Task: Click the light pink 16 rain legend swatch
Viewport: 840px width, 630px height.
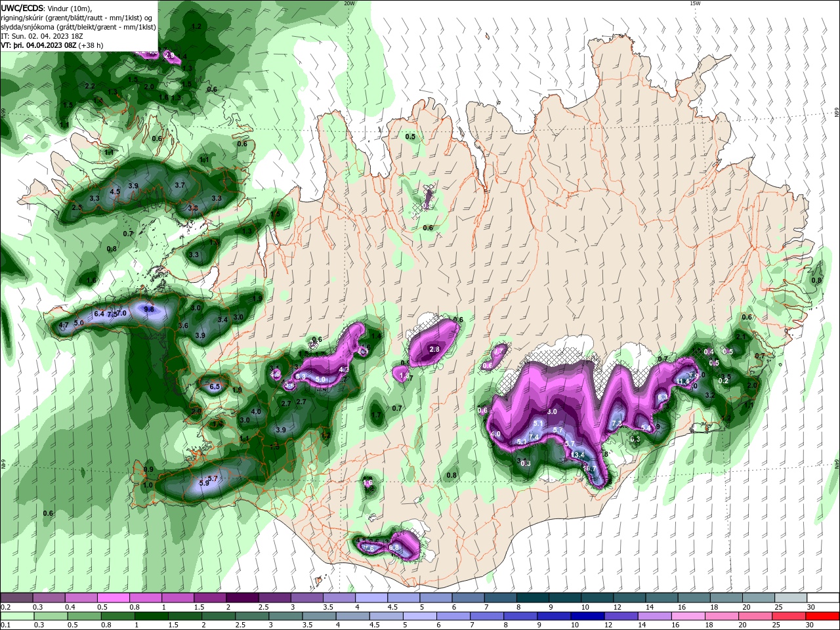Action: click(x=689, y=616)
